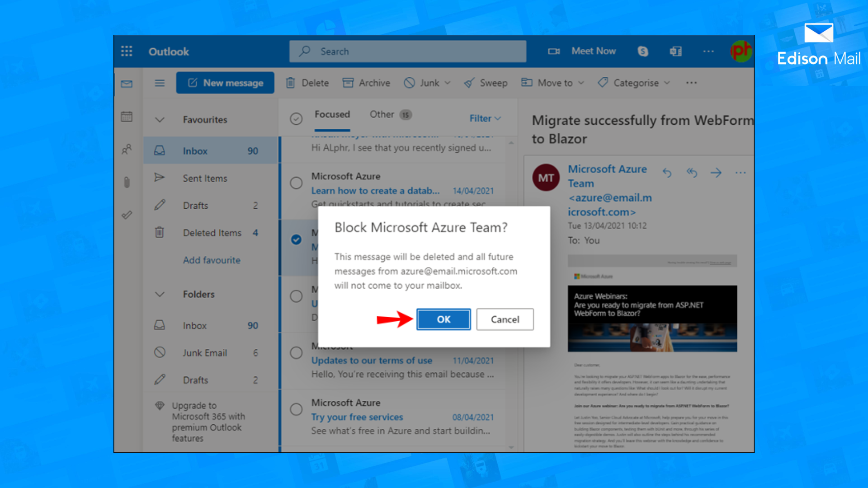Uncheck the selected Microsoft Azure message

point(296,240)
